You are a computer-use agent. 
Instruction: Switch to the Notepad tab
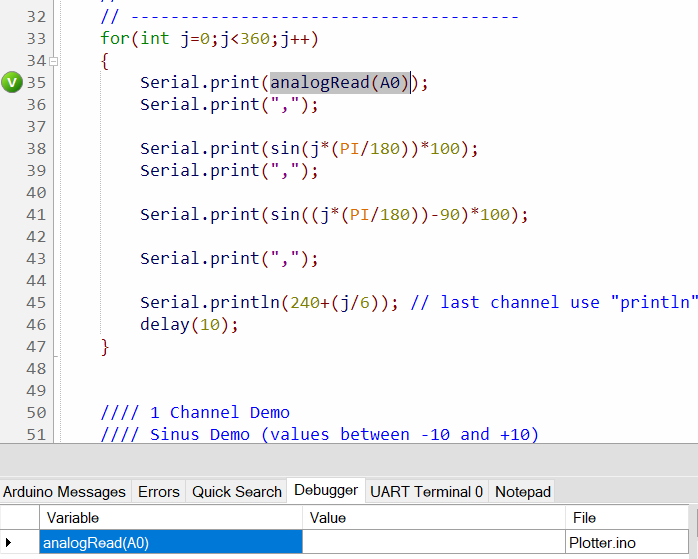[x=523, y=492]
